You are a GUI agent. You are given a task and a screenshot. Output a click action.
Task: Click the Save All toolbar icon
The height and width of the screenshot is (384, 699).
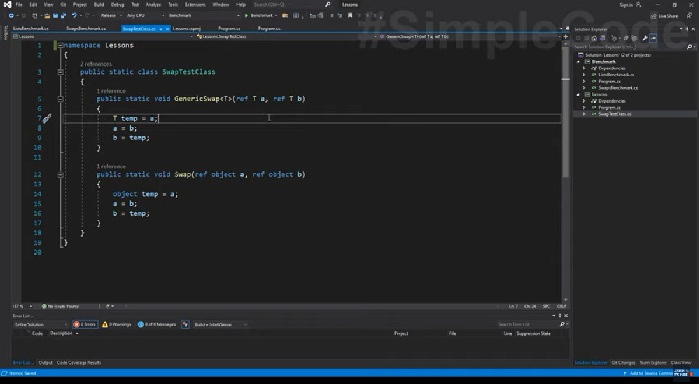63,16
